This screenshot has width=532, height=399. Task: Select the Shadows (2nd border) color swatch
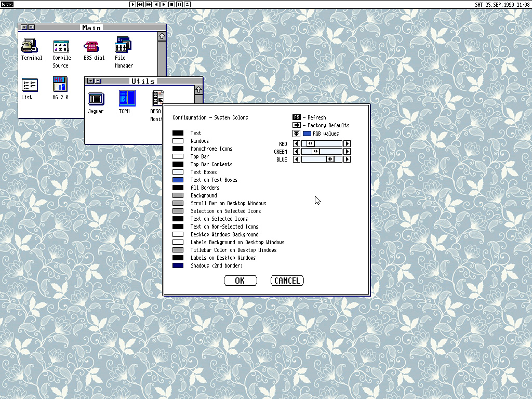point(178,265)
